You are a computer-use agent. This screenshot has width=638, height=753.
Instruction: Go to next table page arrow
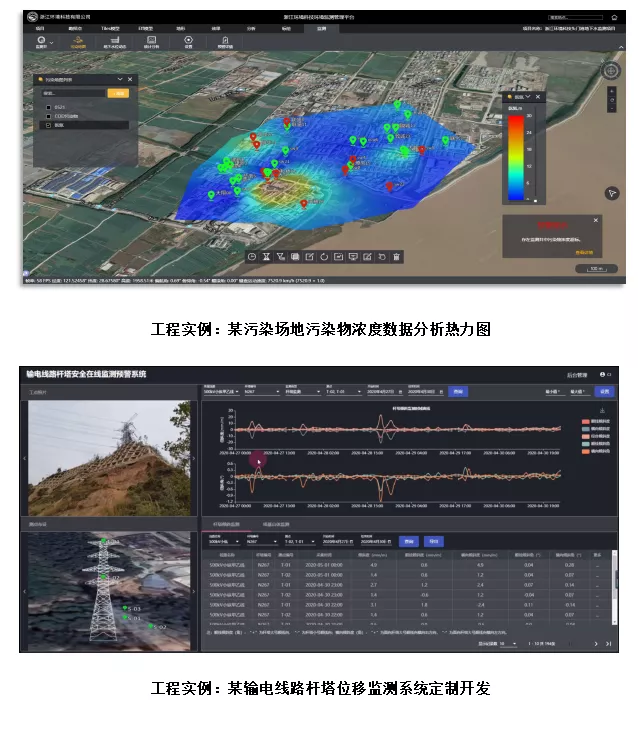596,644
